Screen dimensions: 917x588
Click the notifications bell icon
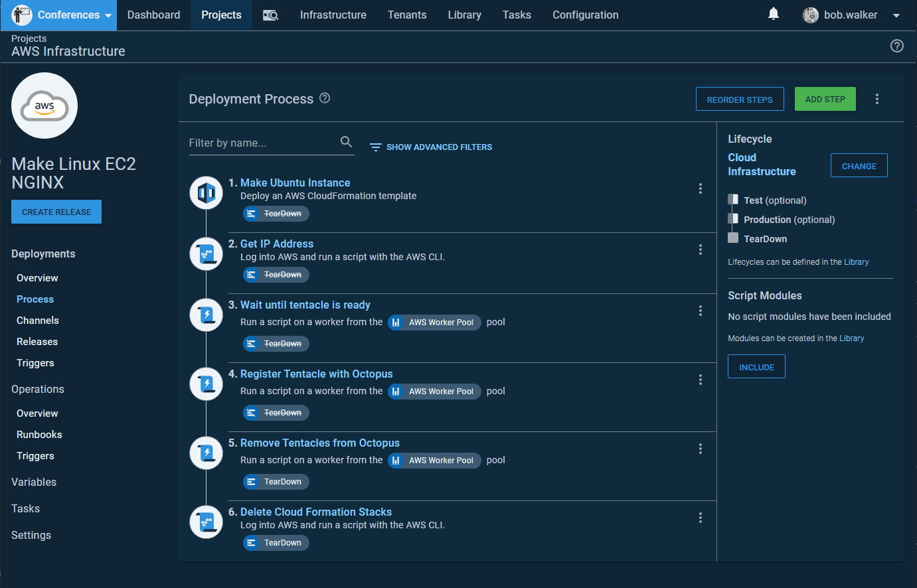click(774, 14)
